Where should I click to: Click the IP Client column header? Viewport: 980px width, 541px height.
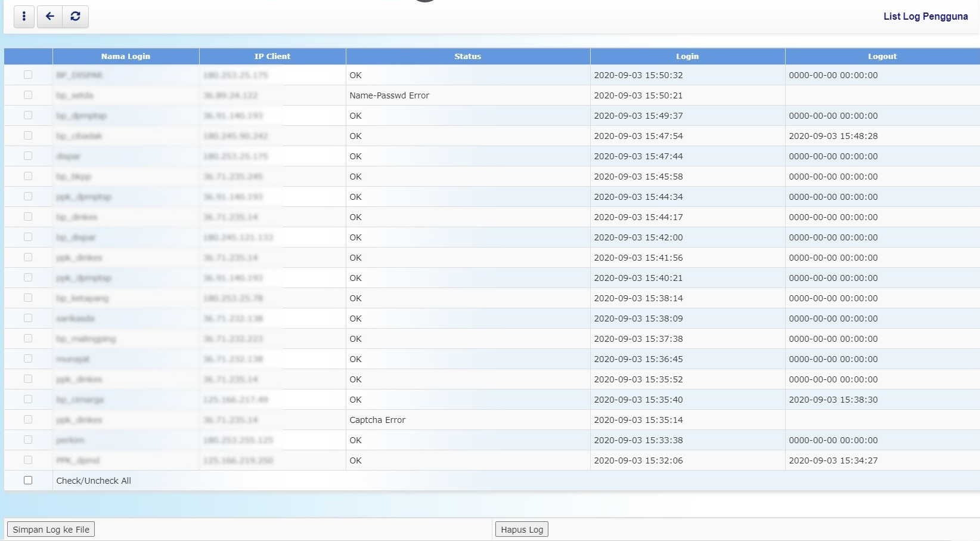point(272,56)
